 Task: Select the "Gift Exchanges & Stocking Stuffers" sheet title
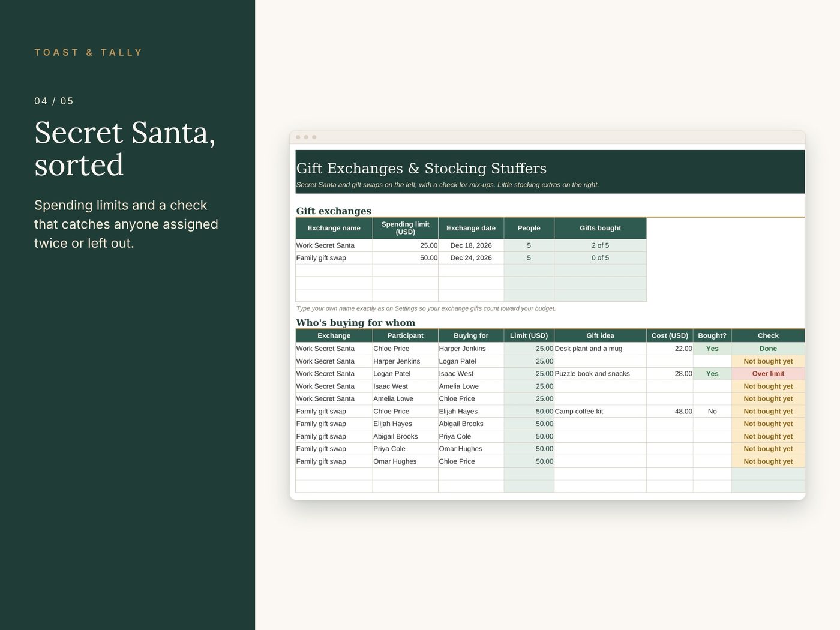click(x=421, y=169)
